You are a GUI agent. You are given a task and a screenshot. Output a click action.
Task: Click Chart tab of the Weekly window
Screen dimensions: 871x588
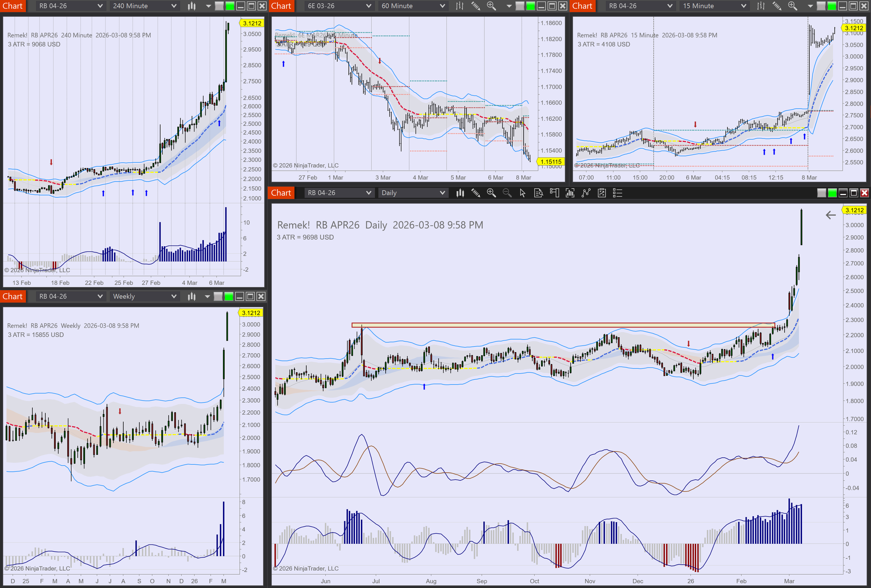click(13, 296)
